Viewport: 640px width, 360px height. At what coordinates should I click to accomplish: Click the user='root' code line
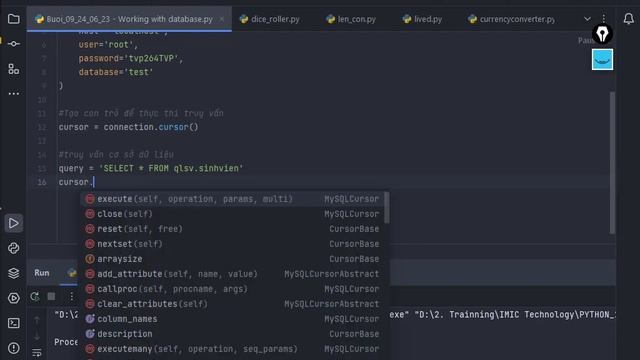[108, 44]
